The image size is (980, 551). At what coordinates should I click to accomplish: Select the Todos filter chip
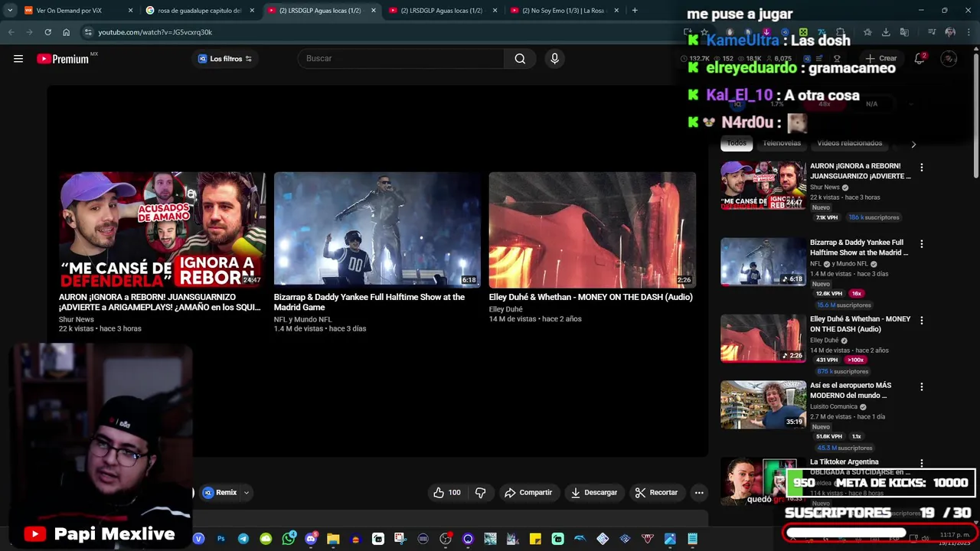point(737,143)
